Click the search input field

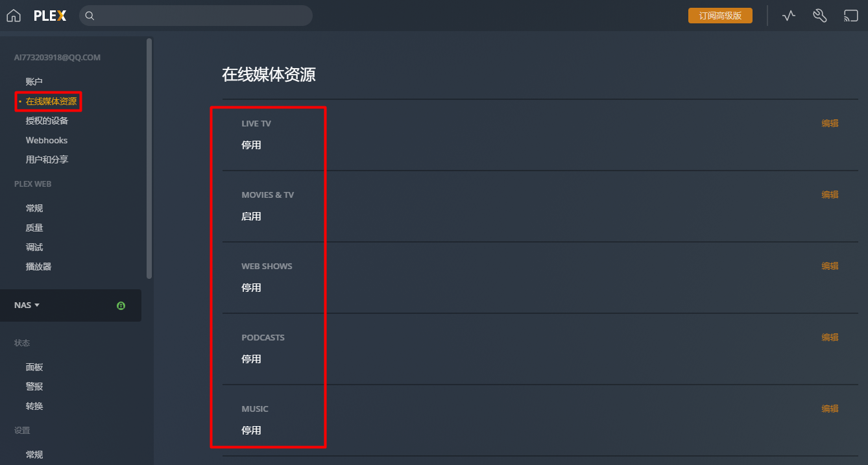tap(201, 16)
